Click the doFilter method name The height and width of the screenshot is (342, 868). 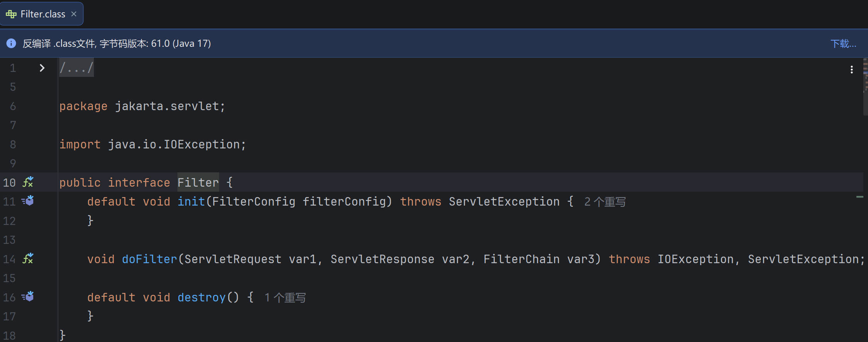tap(149, 259)
